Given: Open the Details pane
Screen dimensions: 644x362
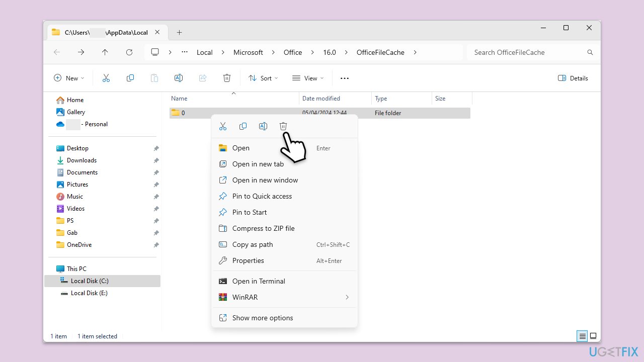Looking at the screenshot, I should click(573, 78).
